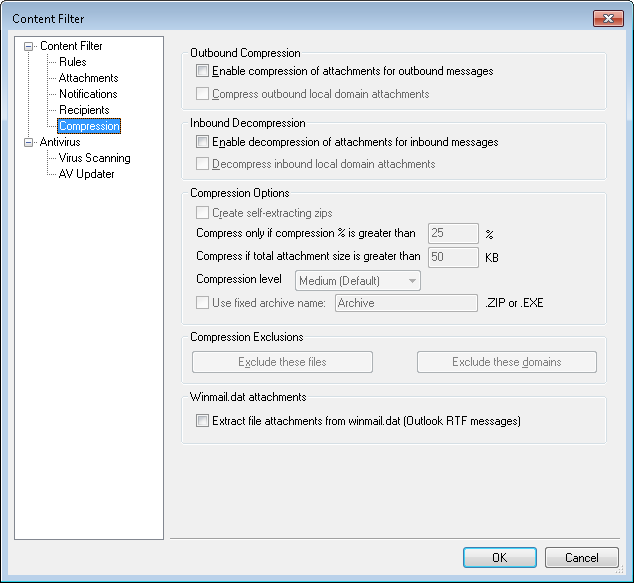The image size is (634, 583).
Task: Select Virus Scanning under Antivirus
Action: [94, 158]
